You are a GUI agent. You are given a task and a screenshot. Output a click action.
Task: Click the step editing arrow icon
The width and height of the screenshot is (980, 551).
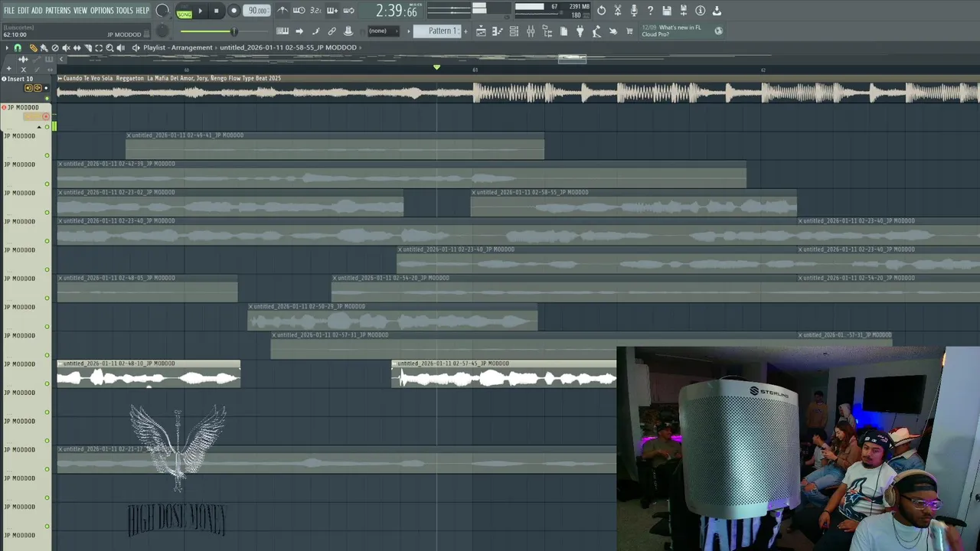tap(299, 31)
